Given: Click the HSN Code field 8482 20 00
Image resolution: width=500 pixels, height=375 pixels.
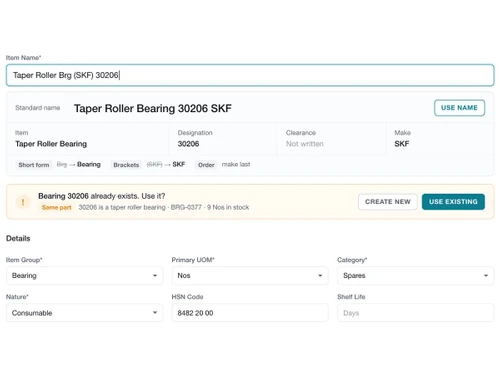Looking at the screenshot, I should (250, 313).
